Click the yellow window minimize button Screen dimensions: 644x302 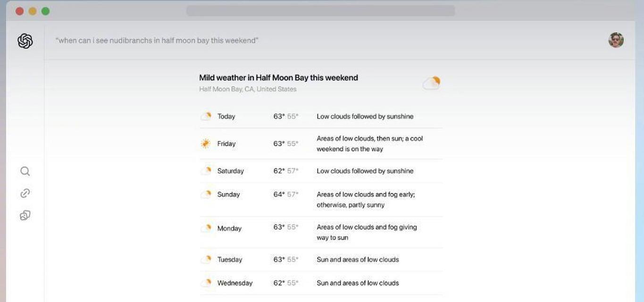pos(33,11)
